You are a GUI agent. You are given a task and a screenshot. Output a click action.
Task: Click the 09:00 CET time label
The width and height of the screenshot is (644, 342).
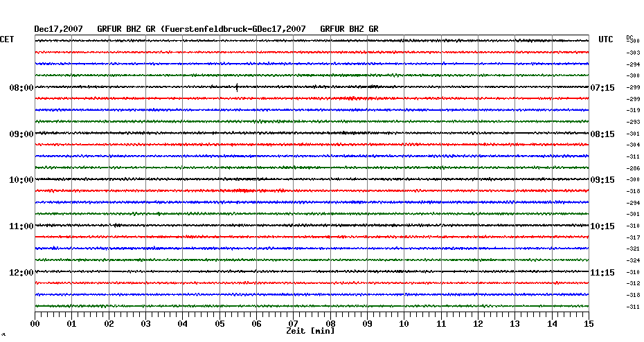click(x=21, y=134)
